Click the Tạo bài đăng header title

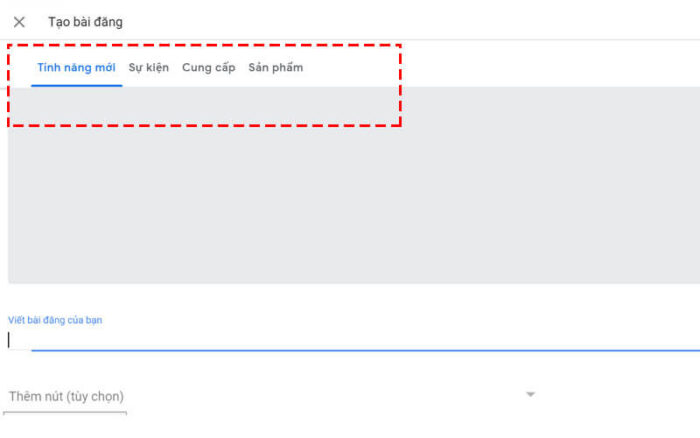click(x=85, y=22)
